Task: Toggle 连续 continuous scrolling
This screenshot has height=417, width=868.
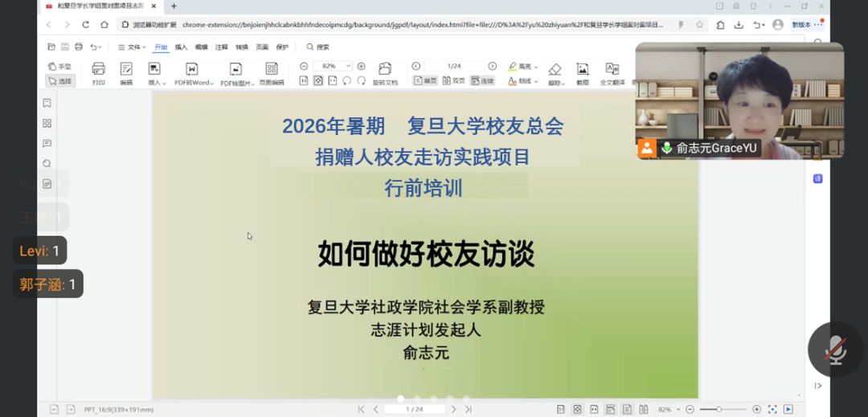Action: 482,80
